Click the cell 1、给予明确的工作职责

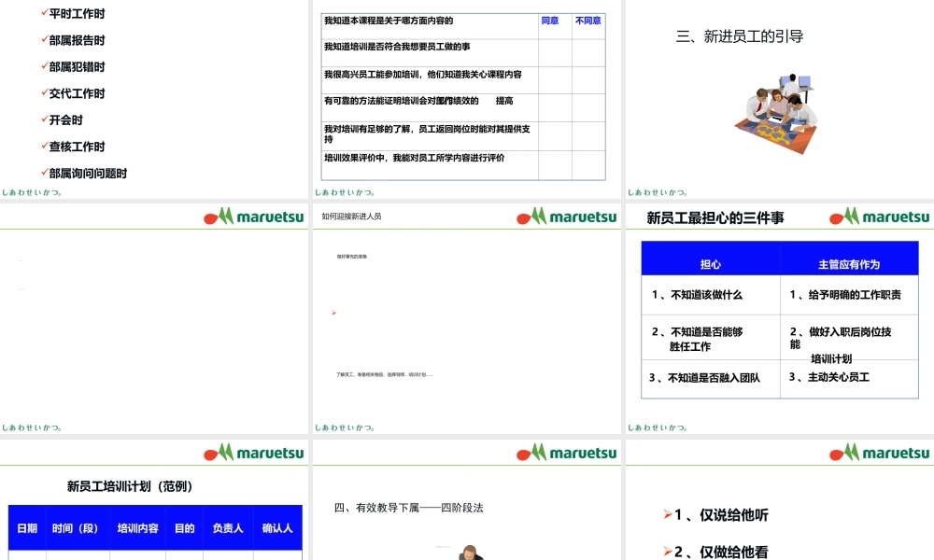pos(849,295)
